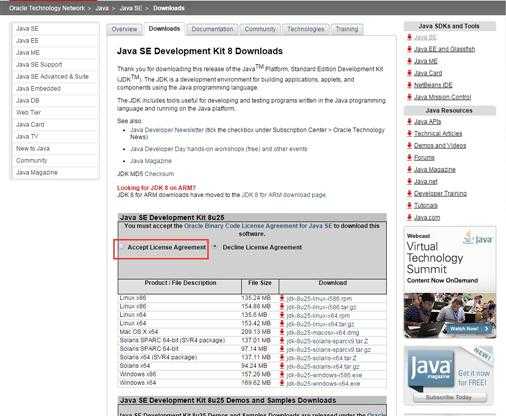This screenshot has height=416, width=506.
Task: Open the Documentation tab
Action: (x=212, y=29)
